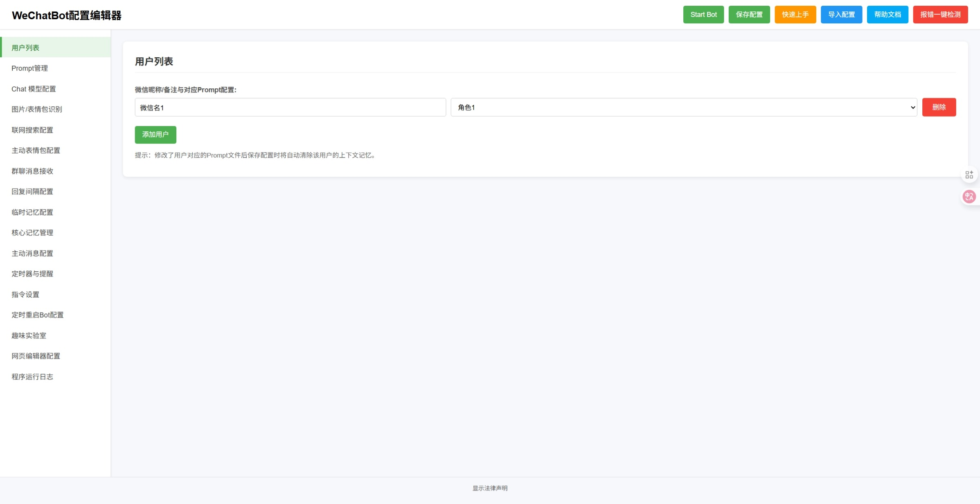
Task: Select 主动消息配置
Action: 55,253
